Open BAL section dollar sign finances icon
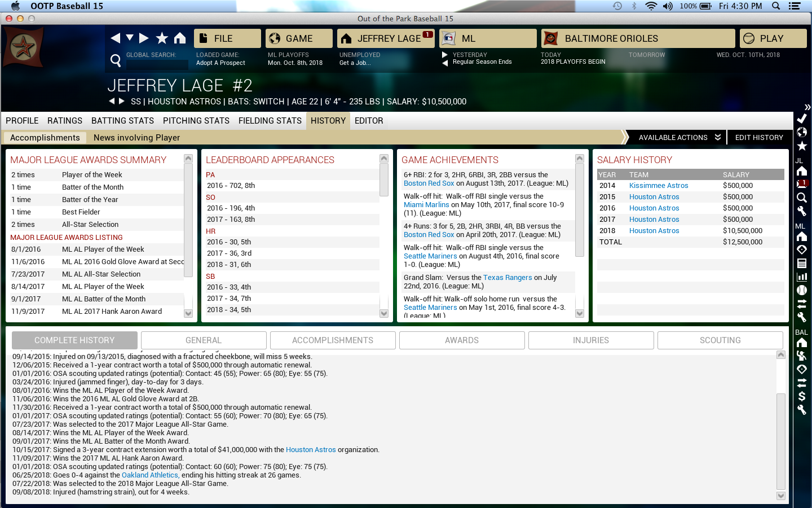812x508 pixels. 801,396
